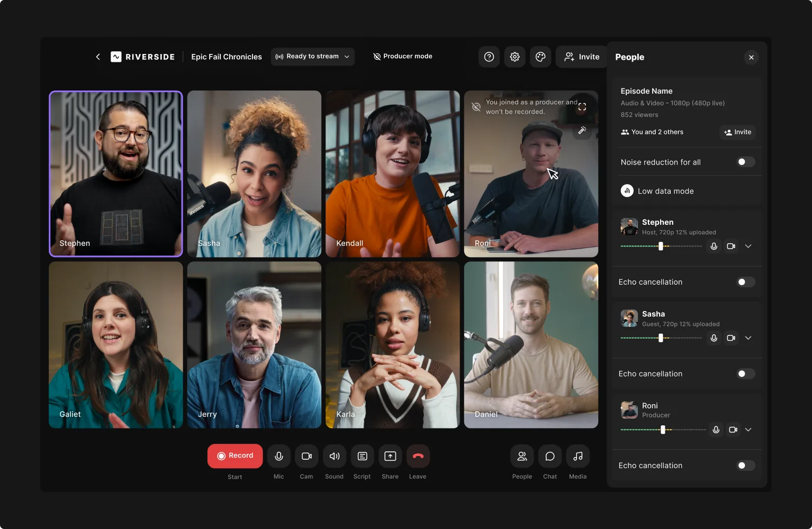
Task: Expand Sasha's options chevron
Action: tap(748, 338)
